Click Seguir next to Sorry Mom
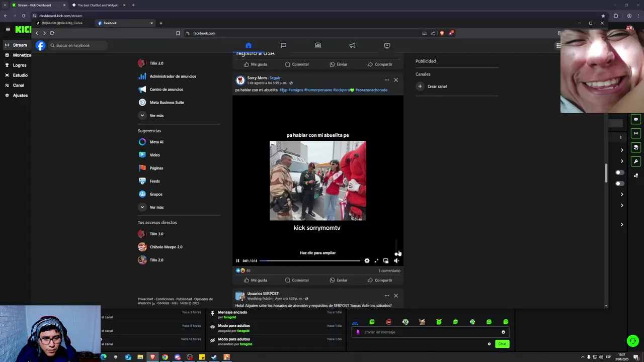This screenshot has height=362, width=644. point(275,78)
